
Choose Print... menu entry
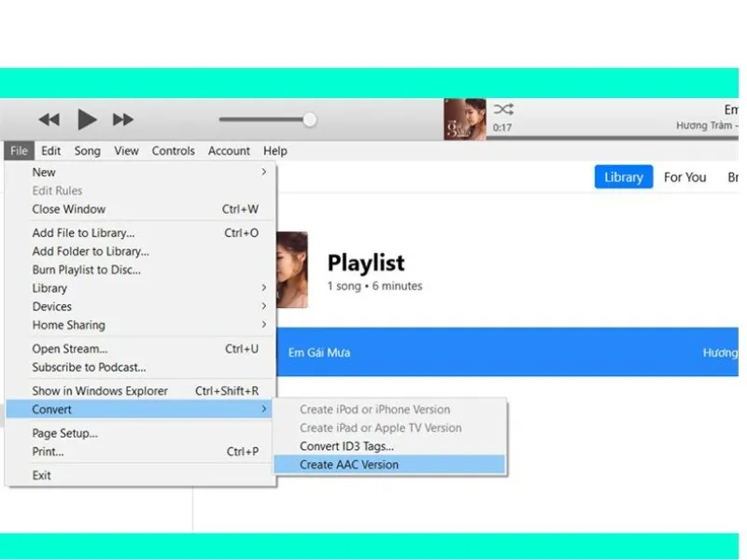(x=139, y=452)
